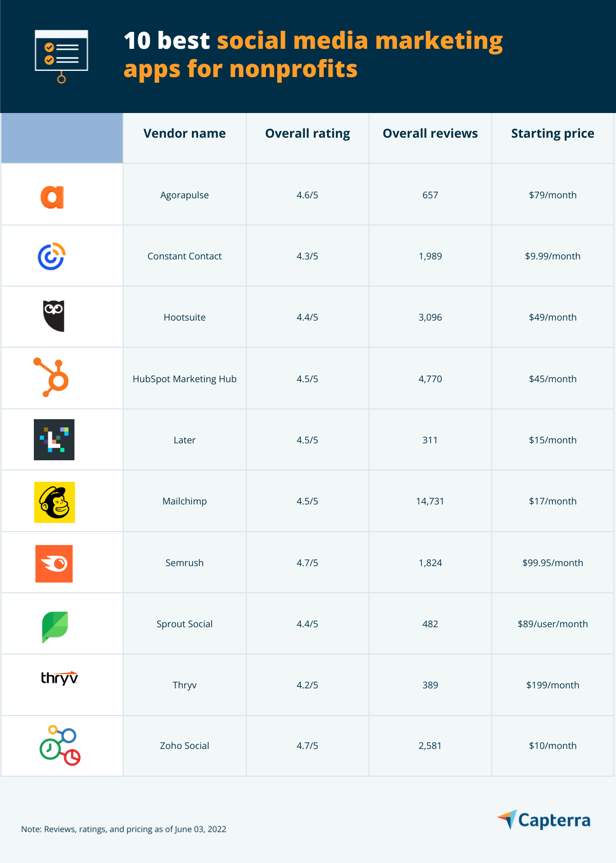Click the Thryv wordmark logo
616x863 pixels.
60,678
